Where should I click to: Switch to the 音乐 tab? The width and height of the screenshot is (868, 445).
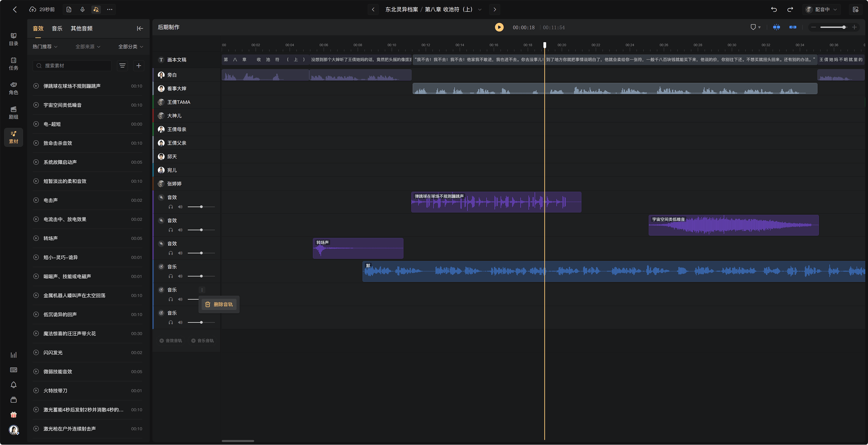click(57, 28)
